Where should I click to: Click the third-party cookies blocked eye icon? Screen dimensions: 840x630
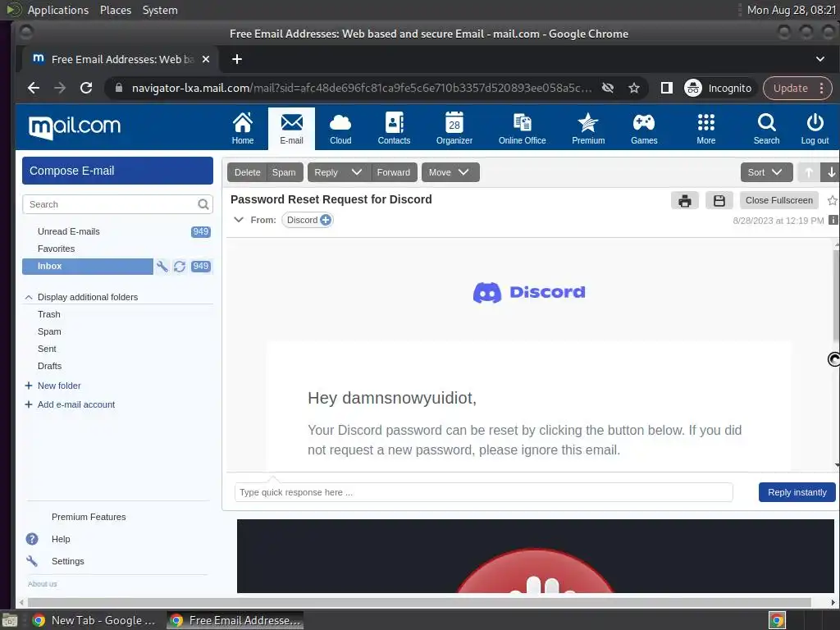pos(608,88)
